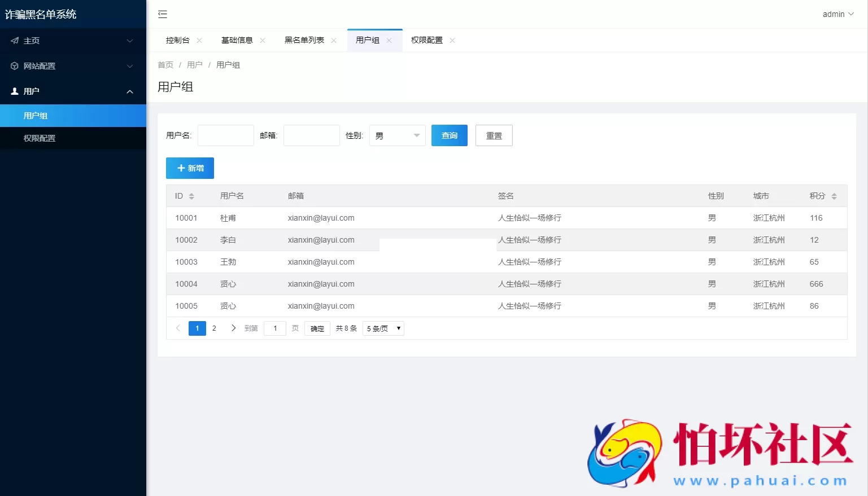The width and height of the screenshot is (868, 496).
Task: Switch to the 控制台 tab
Action: coord(177,40)
